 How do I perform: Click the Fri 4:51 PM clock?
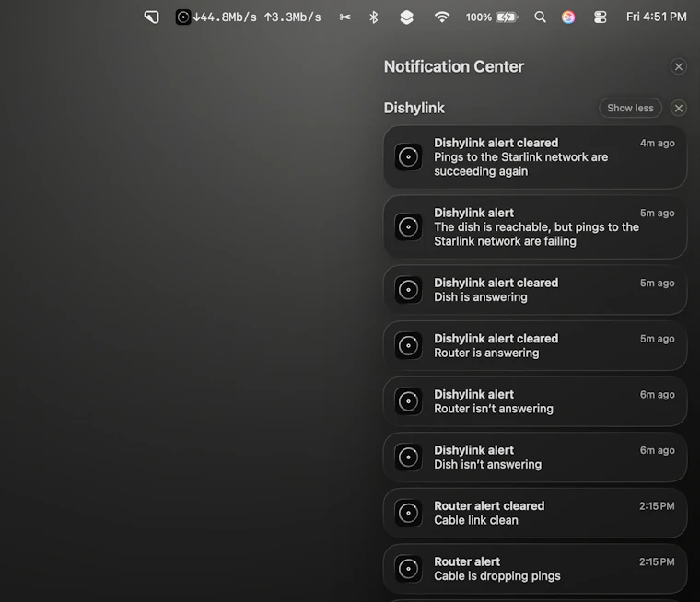[x=656, y=17]
